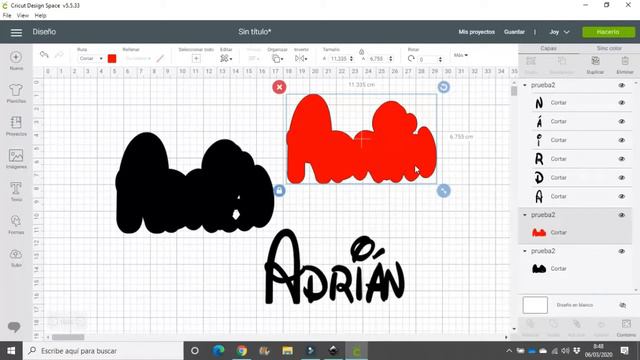The image size is (640, 360).
Task: Hide the i letter layer
Action: tap(622, 140)
